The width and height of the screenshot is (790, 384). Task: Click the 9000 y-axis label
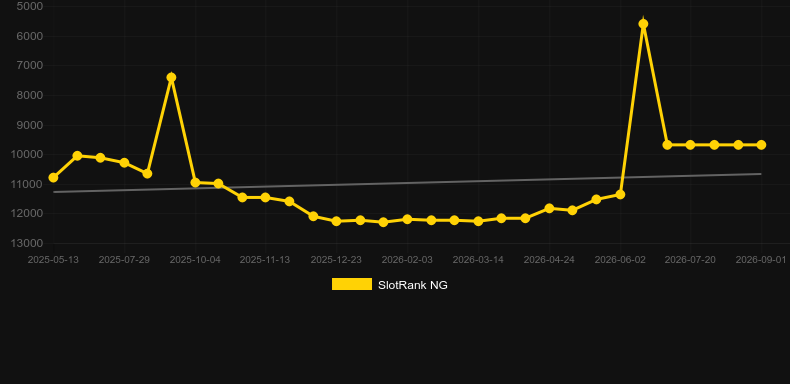pos(30,125)
